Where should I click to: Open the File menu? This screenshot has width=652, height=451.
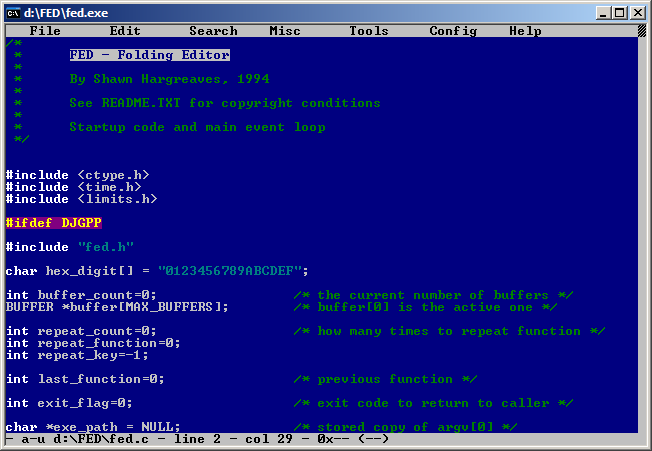(45, 31)
